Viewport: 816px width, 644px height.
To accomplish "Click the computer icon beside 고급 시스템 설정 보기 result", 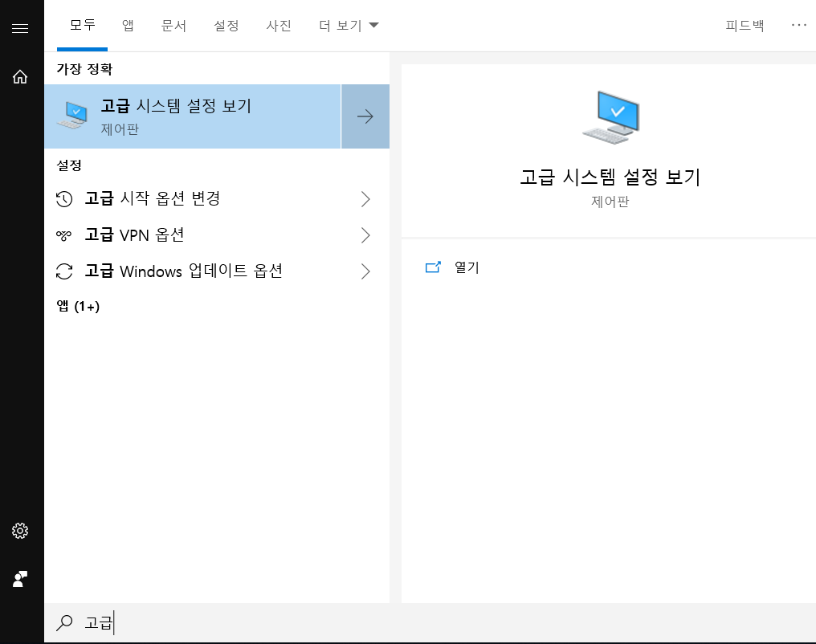I will coord(71,116).
